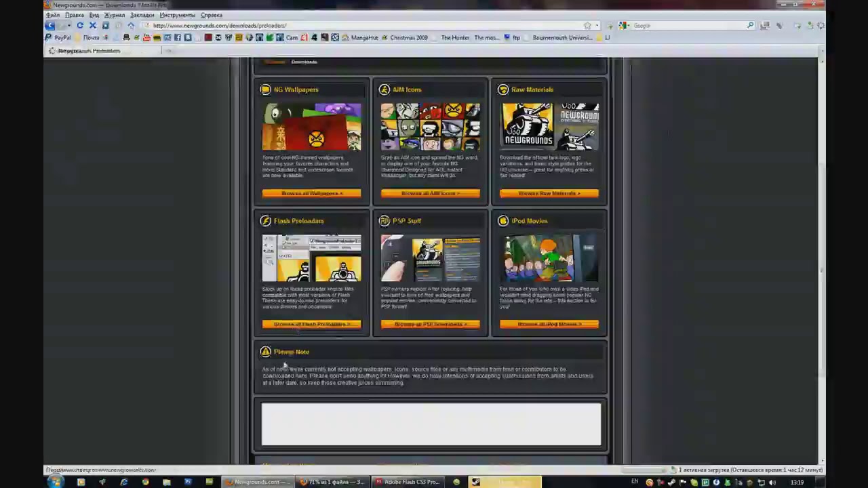868x488 pixels.
Task: Open the PayPal bookmark
Action: 58,37
